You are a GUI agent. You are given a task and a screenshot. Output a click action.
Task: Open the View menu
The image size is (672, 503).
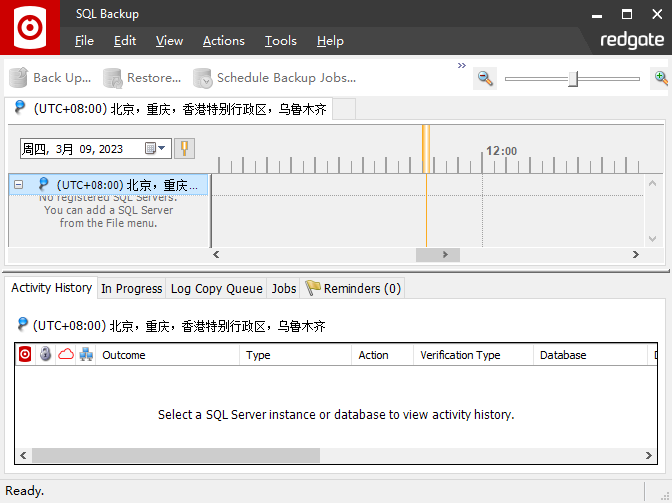[x=169, y=41]
